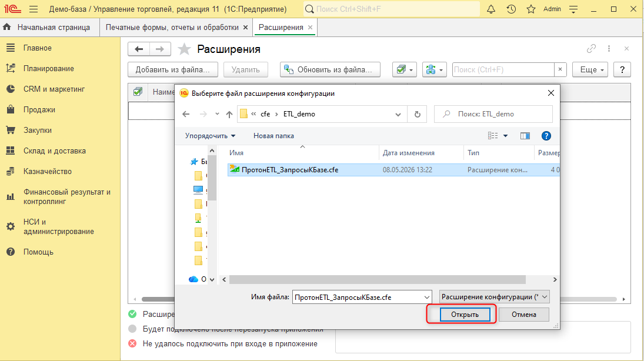Click the question mark help button
Viewport: 644px width, 361px height.
coord(622,70)
